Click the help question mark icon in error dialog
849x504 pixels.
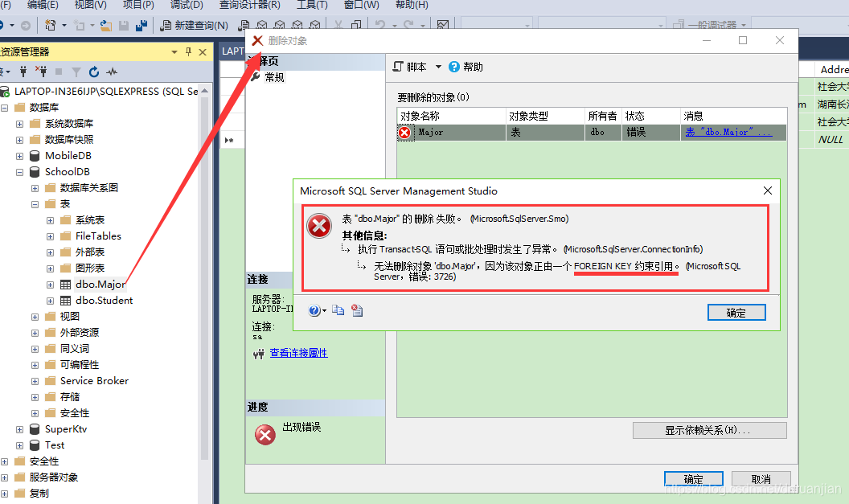click(x=314, y=311)
